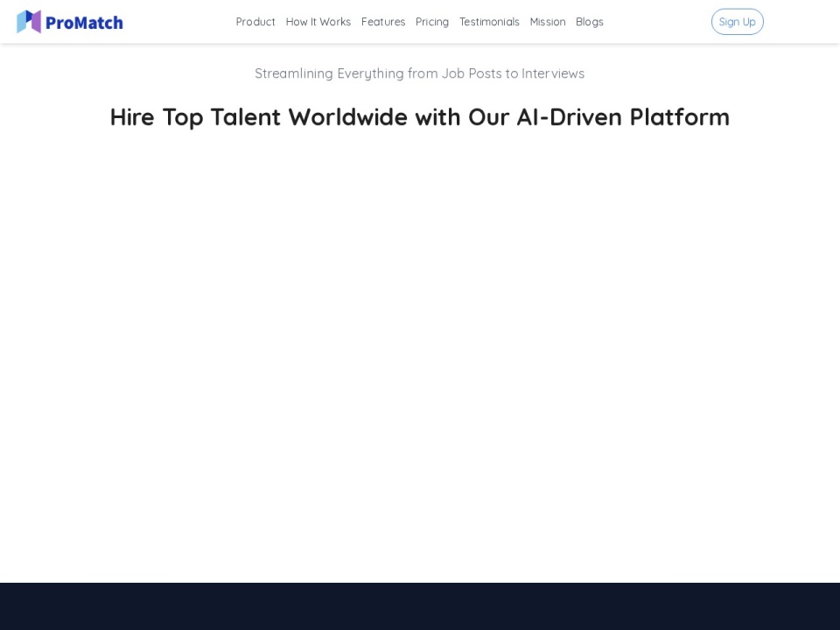Jump to Testimonials from the navbar

(x=489, y=22)
